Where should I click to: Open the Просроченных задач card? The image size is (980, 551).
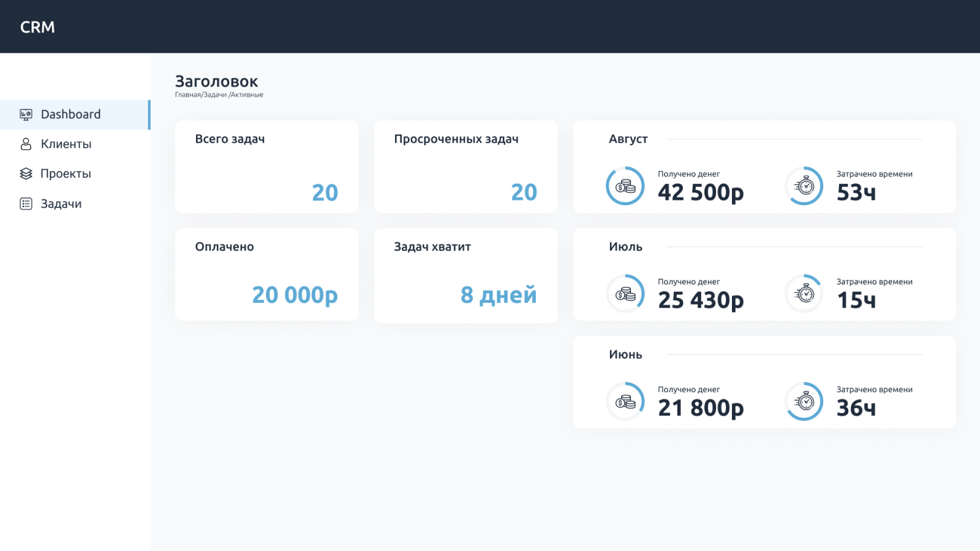[x=466, y=167]
